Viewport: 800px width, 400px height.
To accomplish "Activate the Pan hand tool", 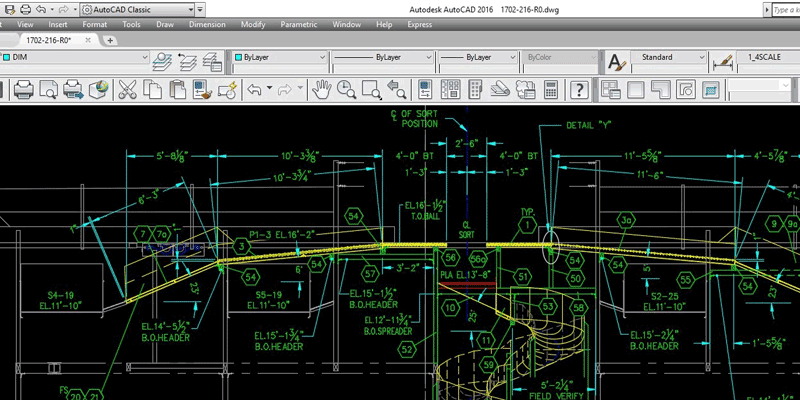I will 321,90.
